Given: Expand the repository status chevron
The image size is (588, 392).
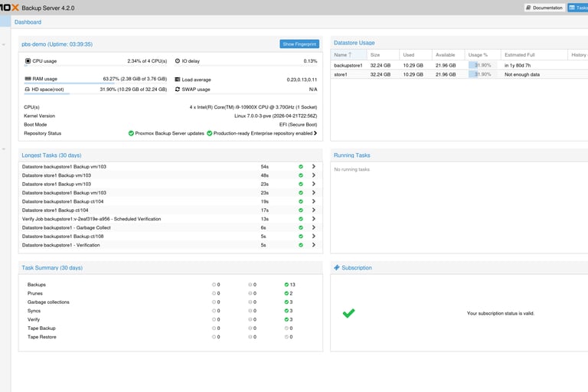Looking at the screenshot, I should tap(315, 133).
